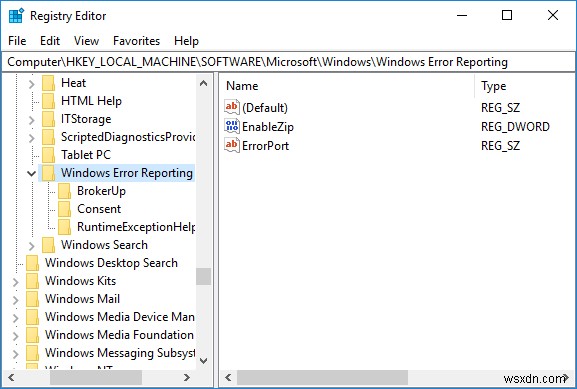Click the ErrorPort string value icon
The width and height of the screenshot is (577, 389).
[x=232, y=145]
